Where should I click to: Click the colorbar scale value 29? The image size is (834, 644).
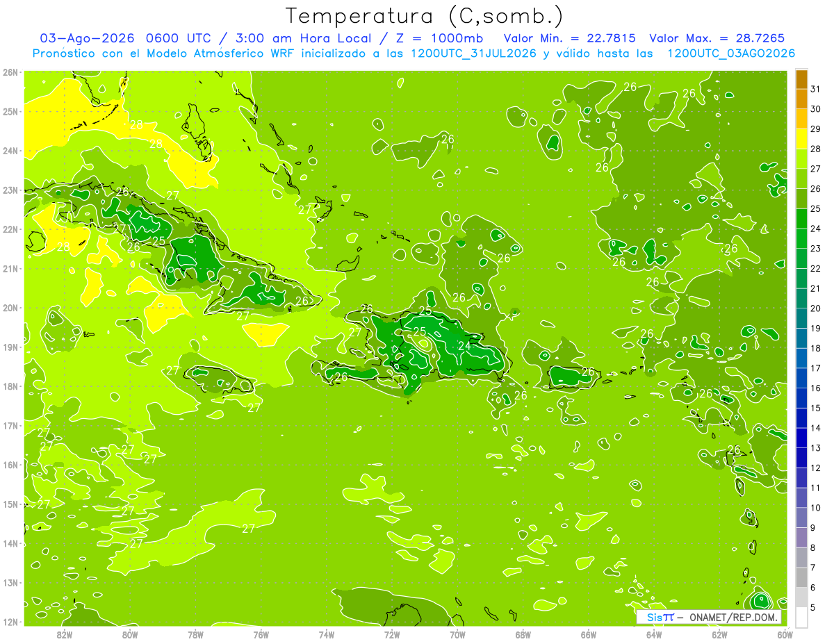(x=816, y=129)
